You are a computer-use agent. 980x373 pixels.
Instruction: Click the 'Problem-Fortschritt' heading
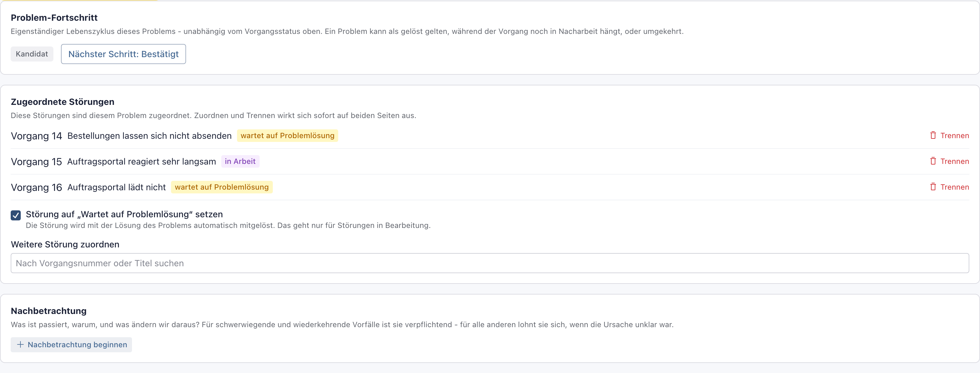coord(54,18)
